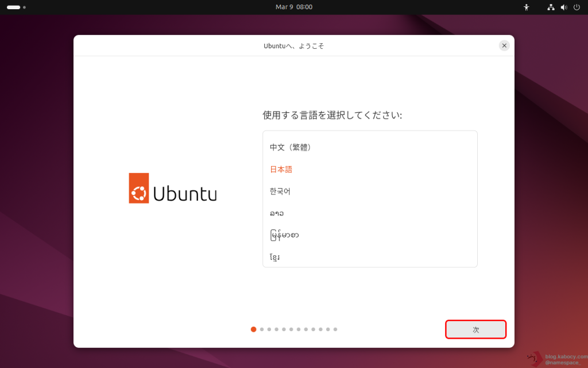The height and width of the screenshot is (368, 588).
Task: Open the accessibility menu in top bar
Action: pyautogui.click(x=526, y=7)
